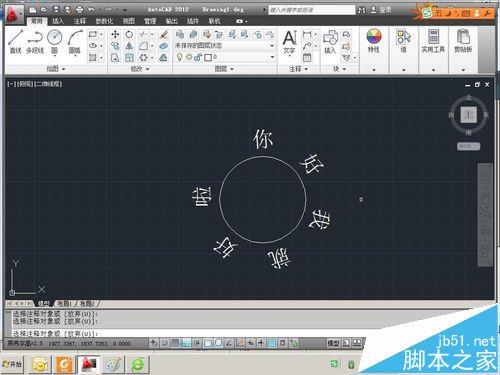Viewport: 500px width, 375px height.
Task: Select the Text (文字) tool
Action: point(289,42)
